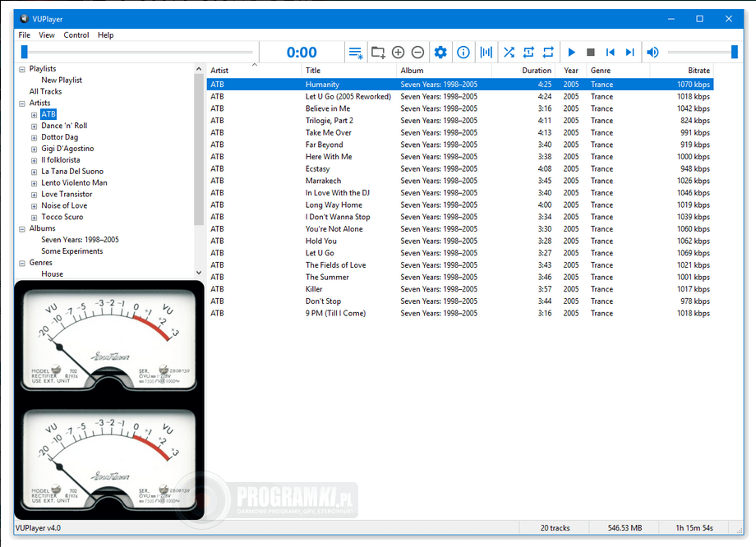The image size is (756, 547).
Task: Collapse the Artists tree node
Action: pyautogui.click(x=22, y=103)
